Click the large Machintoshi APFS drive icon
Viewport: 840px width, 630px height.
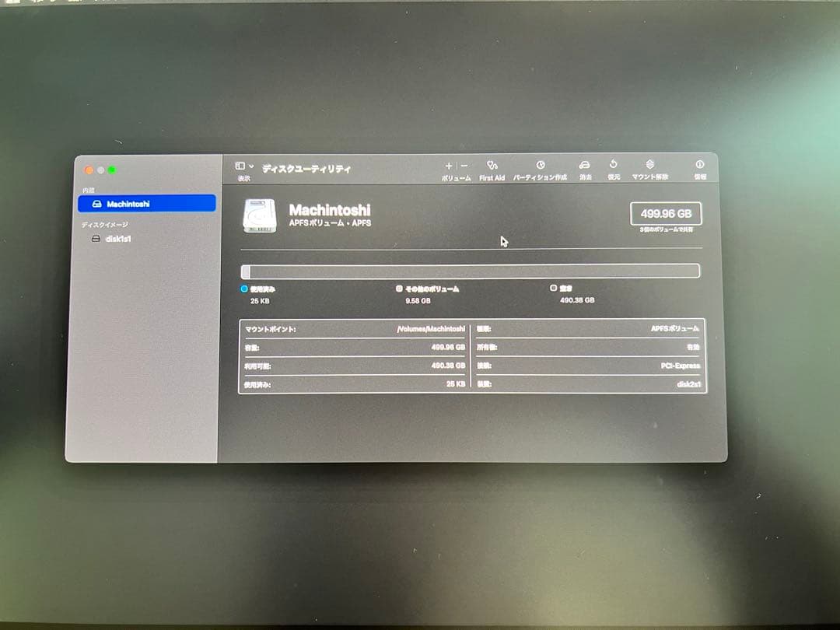coord(260,215)
